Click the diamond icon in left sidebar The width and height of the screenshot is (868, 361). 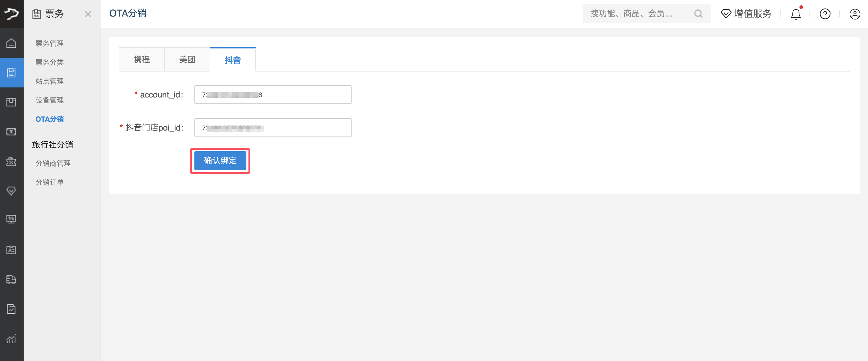(x=11, y=191)
